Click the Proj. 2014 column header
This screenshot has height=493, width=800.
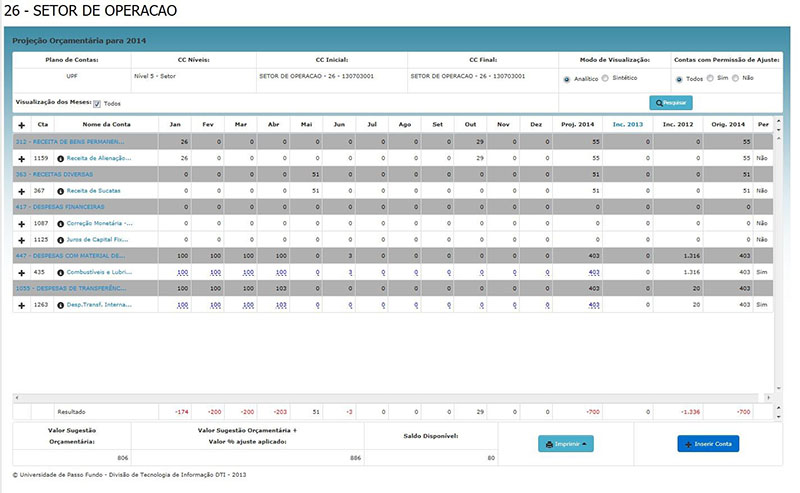click(578, 125)
